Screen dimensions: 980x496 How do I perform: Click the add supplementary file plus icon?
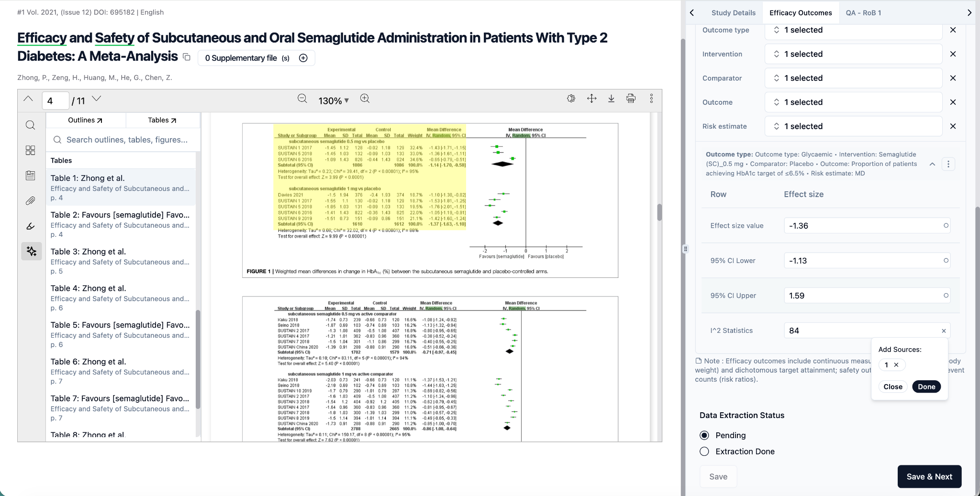(303, 58)
